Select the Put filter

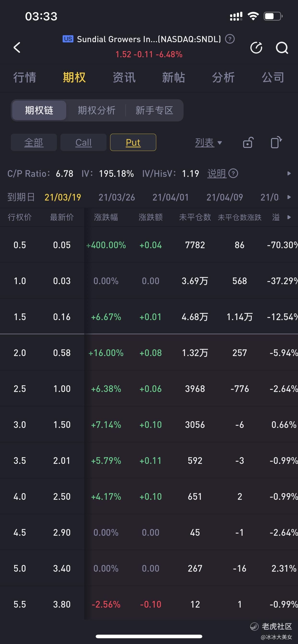click(x=133, y=142)
